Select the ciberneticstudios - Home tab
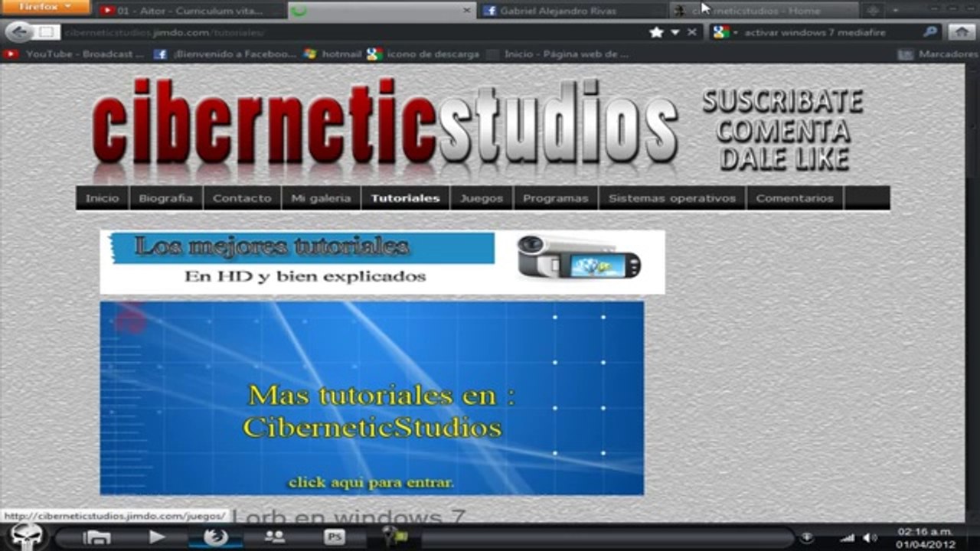Viewport: 980px width, 551px height. pyautogui.click(x=762, y=11)
